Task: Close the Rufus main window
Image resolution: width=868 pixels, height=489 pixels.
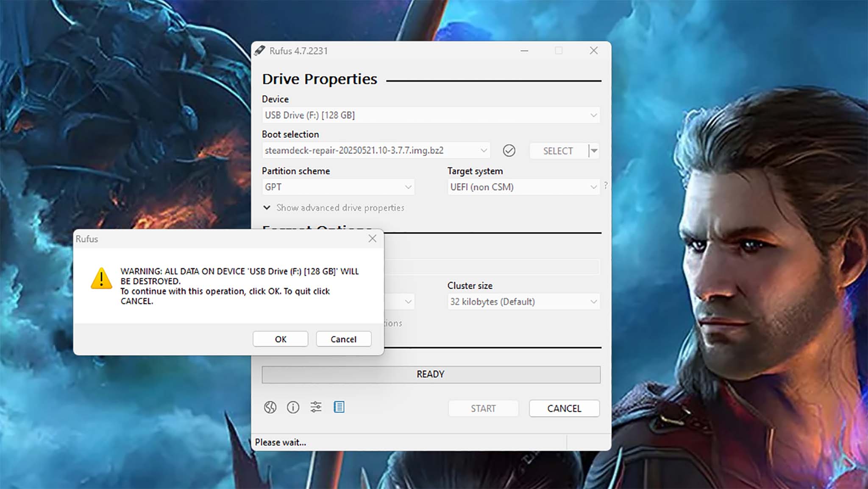Action: click(x=594, y=51)
